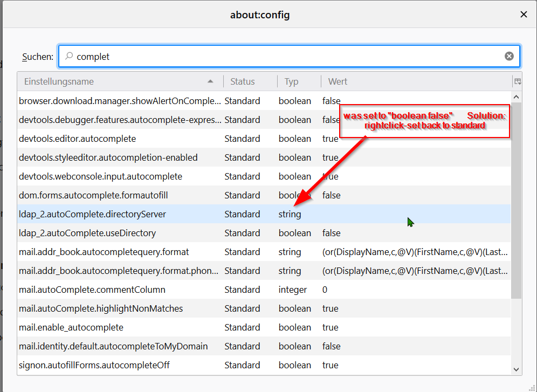This screenshot has width=537, height=392.
Task: Click the scrollbar up arrow
Action: click(x=516, y=97)
